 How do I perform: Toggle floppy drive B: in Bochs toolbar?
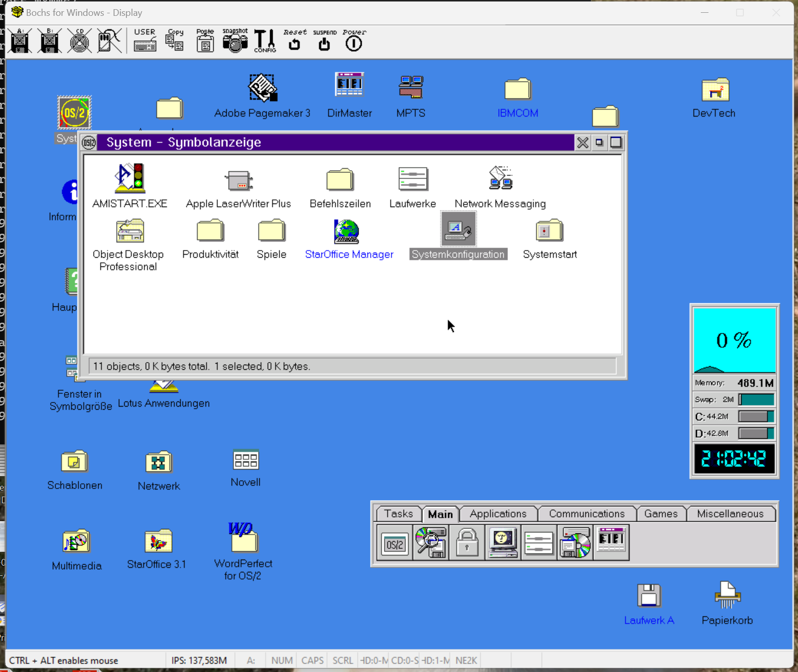(x=50, y=40)
